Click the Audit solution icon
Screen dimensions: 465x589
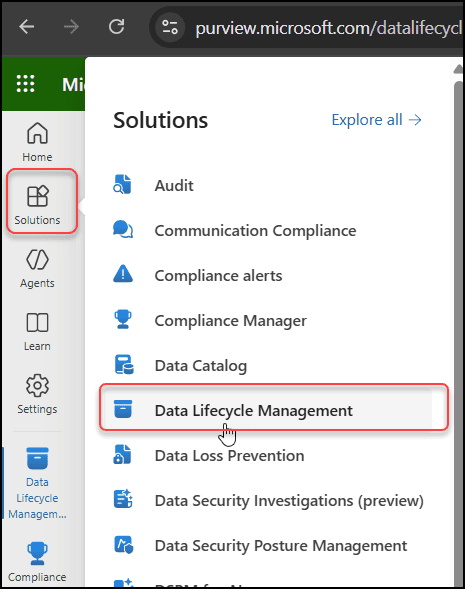click(x=122, y=184)
